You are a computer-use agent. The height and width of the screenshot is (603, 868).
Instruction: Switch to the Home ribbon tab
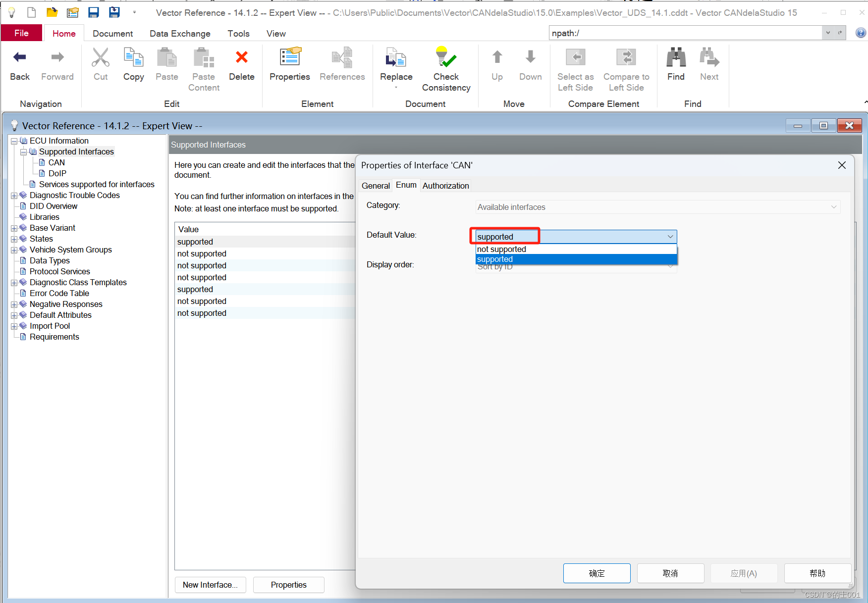pyautogui.click(x=64, y=33)
